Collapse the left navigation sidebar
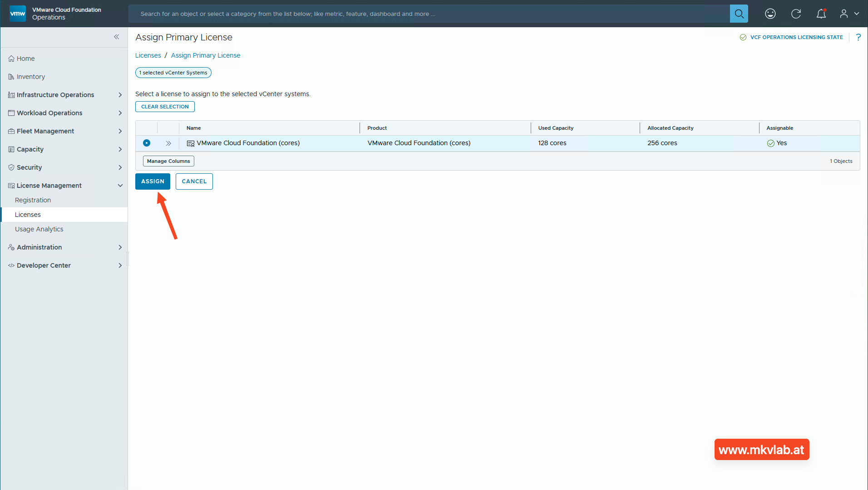 117,37
